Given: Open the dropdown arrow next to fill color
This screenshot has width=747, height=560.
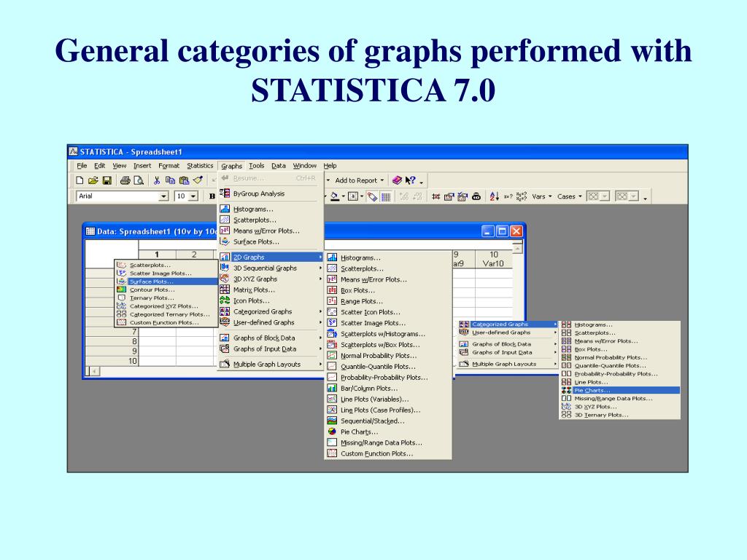Looking at the screenshot, I should (x=344, y=196).
